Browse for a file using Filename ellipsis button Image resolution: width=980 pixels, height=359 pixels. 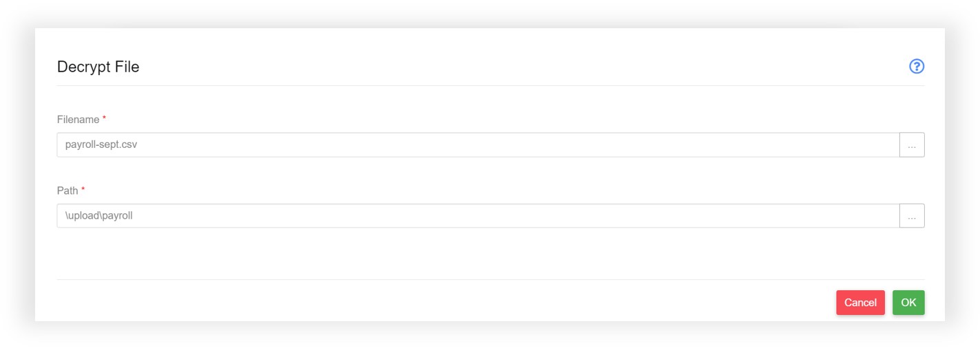912,145
